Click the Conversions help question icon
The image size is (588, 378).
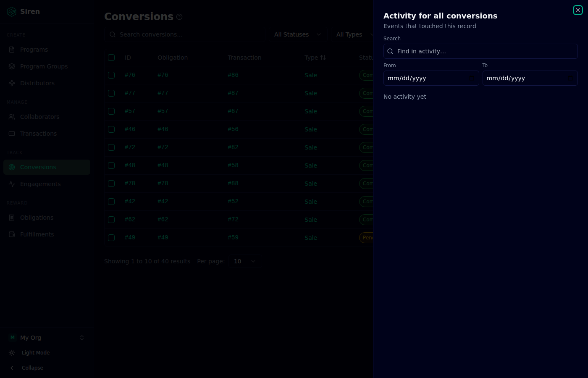[x=179, y=17]
